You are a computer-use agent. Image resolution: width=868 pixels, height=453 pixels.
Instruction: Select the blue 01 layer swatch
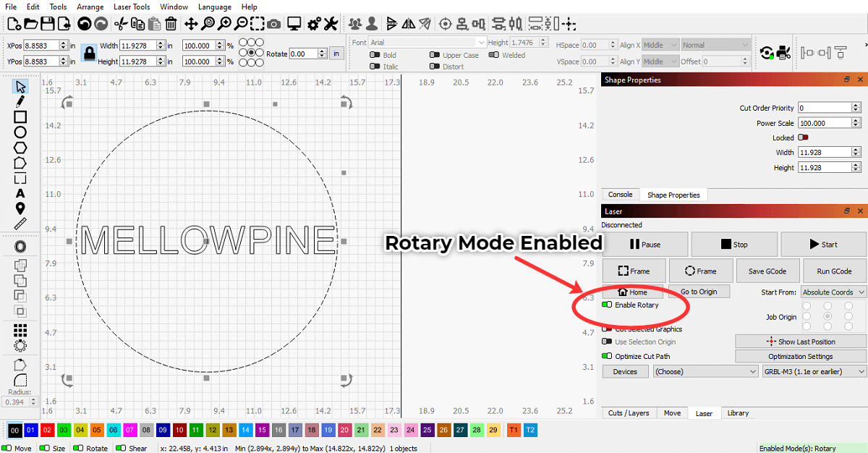point(30,431)
